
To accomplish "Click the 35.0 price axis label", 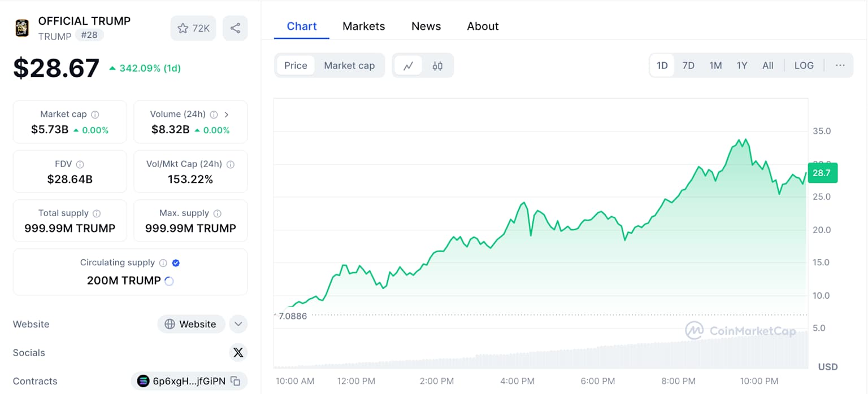I will [x=821, y=131].
